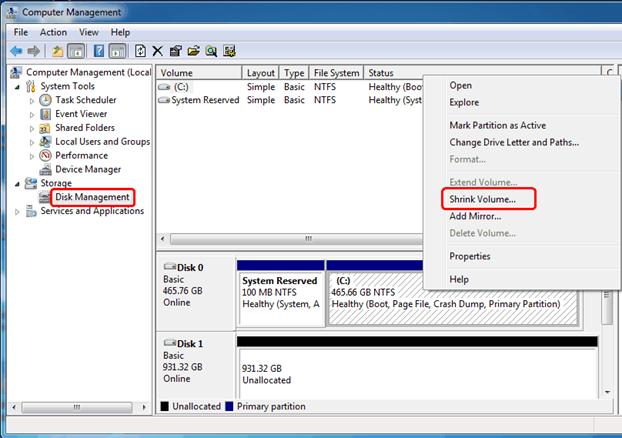
Task: Open the Action menu
Action: coord(53,32)
